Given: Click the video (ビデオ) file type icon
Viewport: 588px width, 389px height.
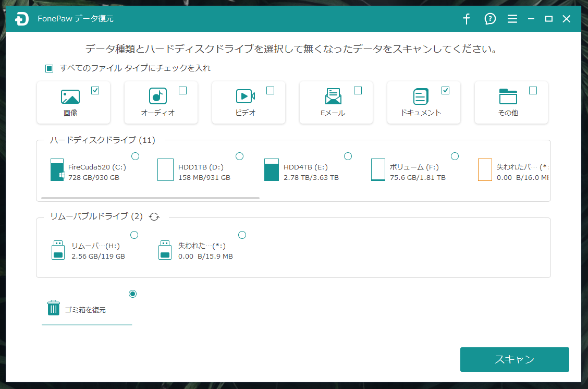Looking at the screenshot, I should (x=245, y=96).
